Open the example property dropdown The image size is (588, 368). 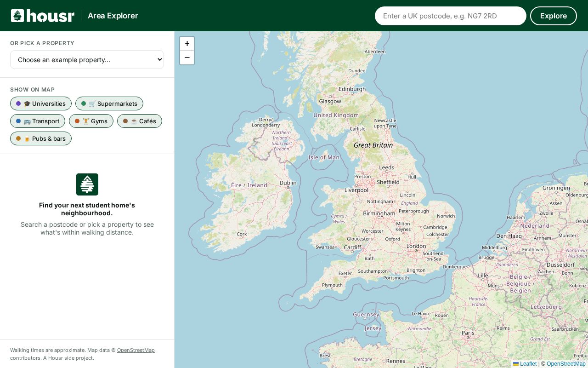(x=87, y=60)
